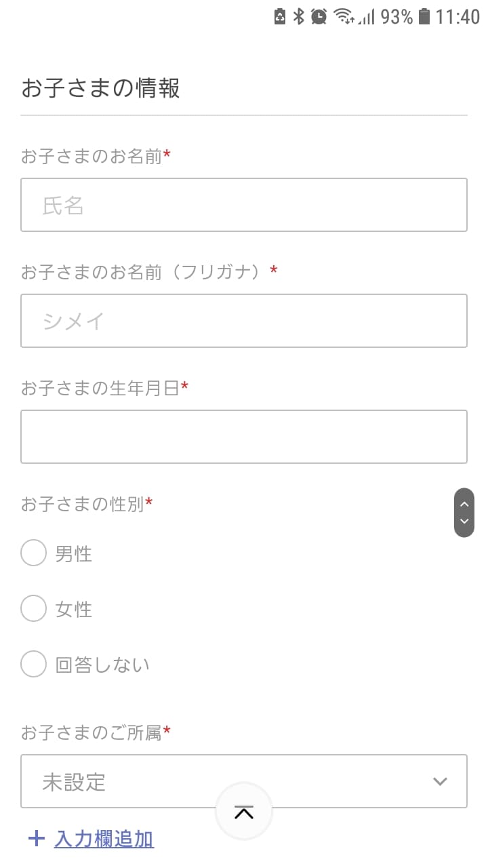Image resolution: width=488 pixels, height=868 pixels.
Task: Tap the alarm clock status icon
Action: tap(319, 16)
